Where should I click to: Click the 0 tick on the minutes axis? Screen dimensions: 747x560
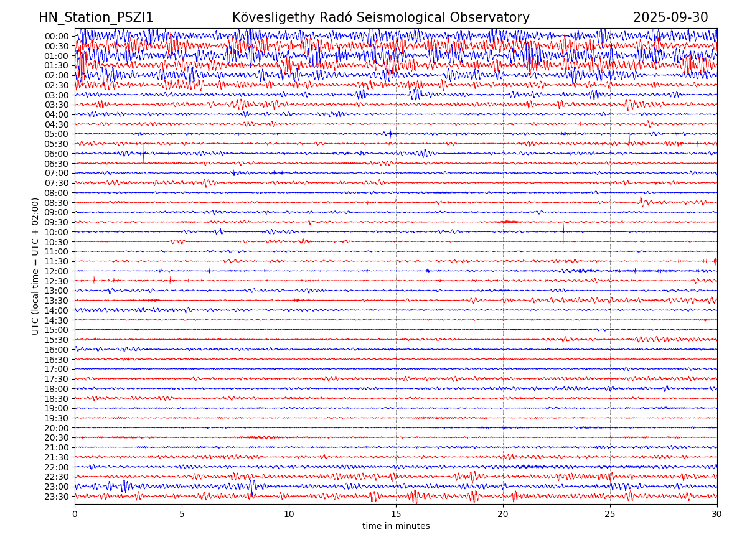pos(75,515)
